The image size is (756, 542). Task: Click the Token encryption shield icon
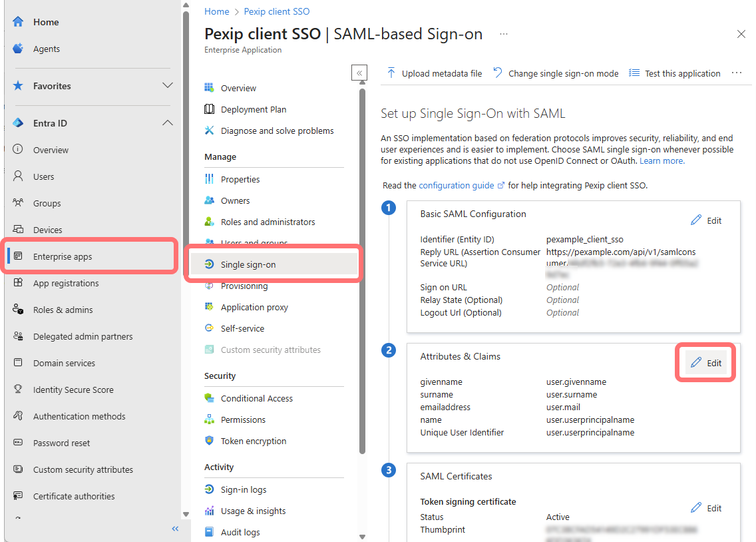[210, 441]
